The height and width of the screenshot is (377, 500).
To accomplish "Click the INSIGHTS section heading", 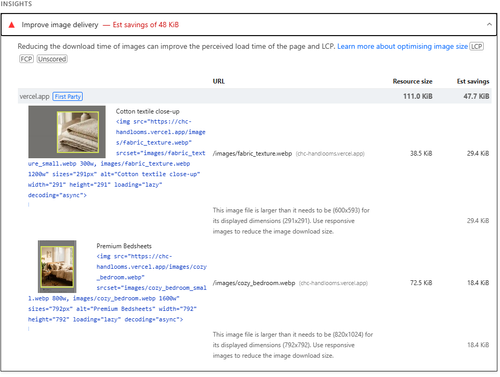I will tap(16, 4).
